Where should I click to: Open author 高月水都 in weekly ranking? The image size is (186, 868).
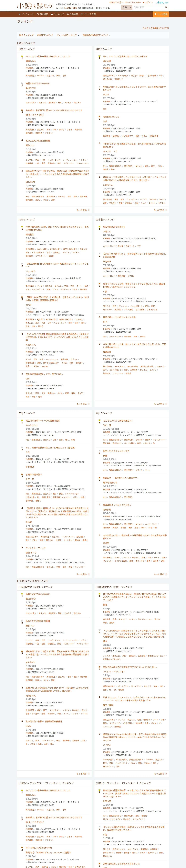107,61
